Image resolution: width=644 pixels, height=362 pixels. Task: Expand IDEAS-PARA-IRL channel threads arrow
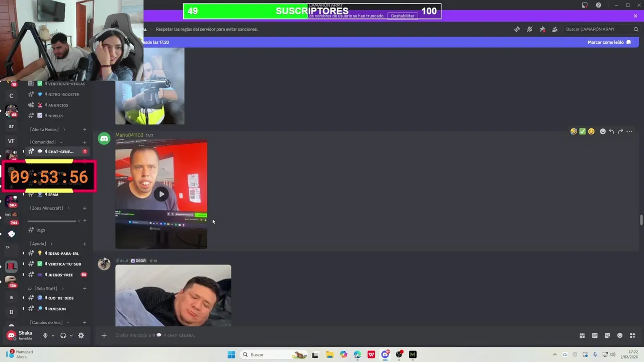(23, 253)
